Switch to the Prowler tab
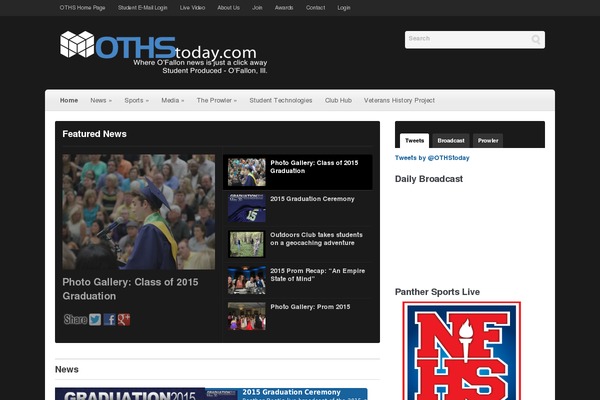 pyautogui.click(x=488, y=140)
